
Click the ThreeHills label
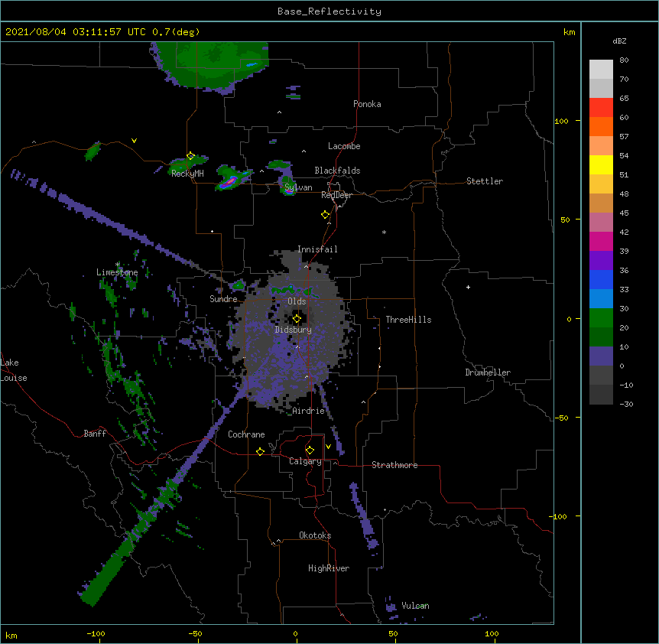[x=408, y=320]
